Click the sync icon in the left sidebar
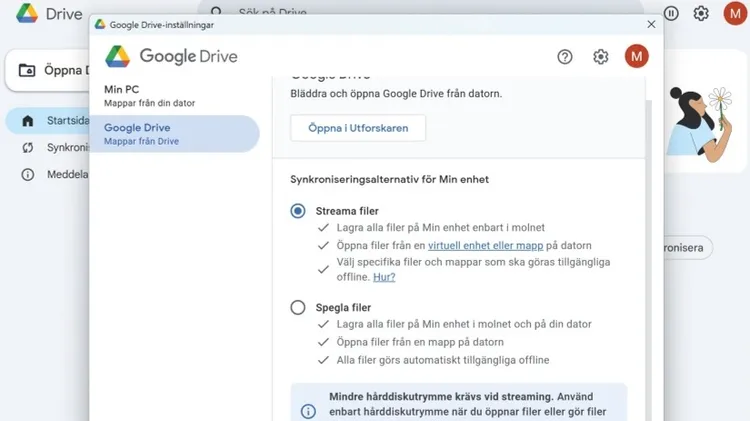 [27, 148]
